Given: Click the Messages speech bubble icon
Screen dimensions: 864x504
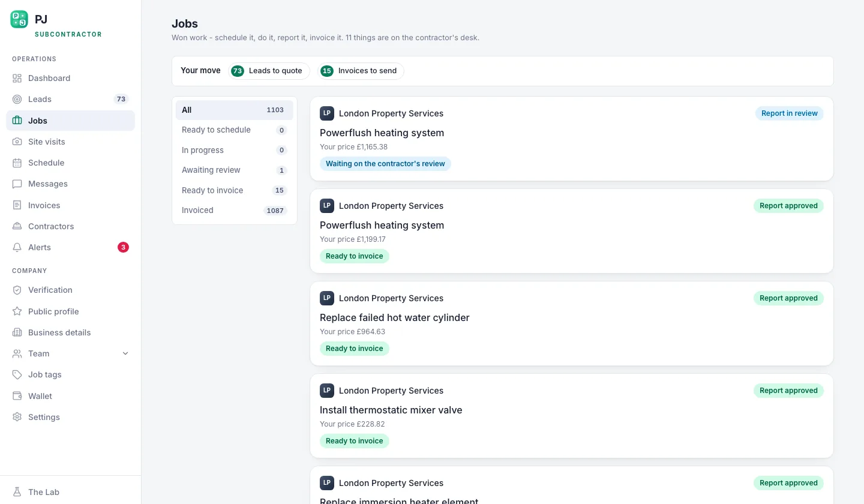Looking at the screenshot, I should pyautogui.click(x=17, y=184).
